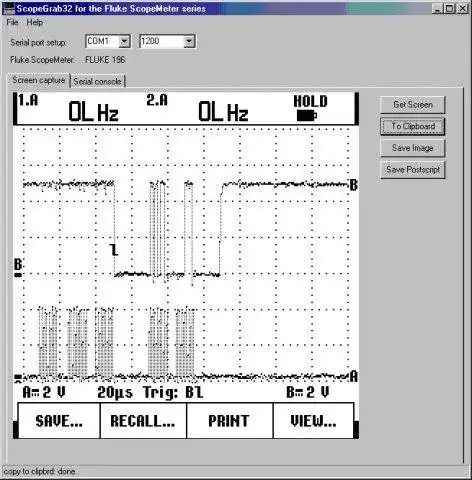Click the channel B ground marker on left

(18, 268)
